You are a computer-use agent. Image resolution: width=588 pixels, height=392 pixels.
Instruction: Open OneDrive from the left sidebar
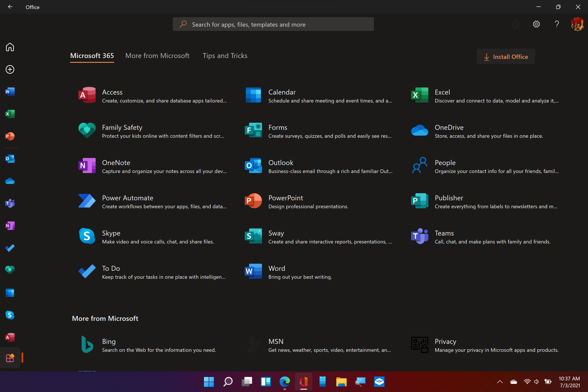pos(10,181)
